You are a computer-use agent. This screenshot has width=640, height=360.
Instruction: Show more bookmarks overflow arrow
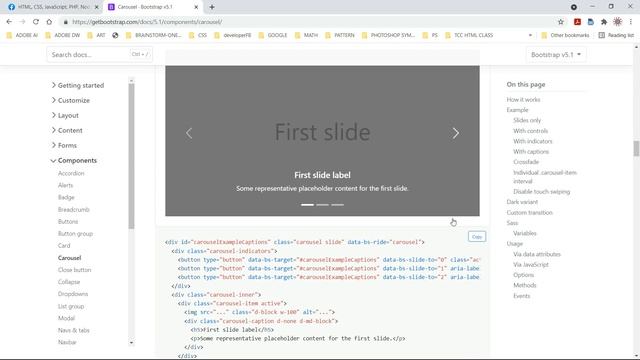coord(530,35)
